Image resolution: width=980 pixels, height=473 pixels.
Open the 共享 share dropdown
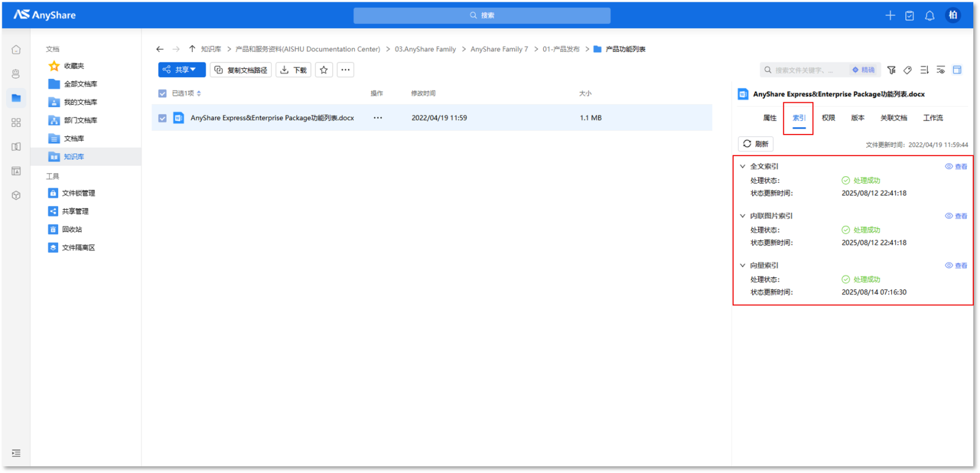182,70
